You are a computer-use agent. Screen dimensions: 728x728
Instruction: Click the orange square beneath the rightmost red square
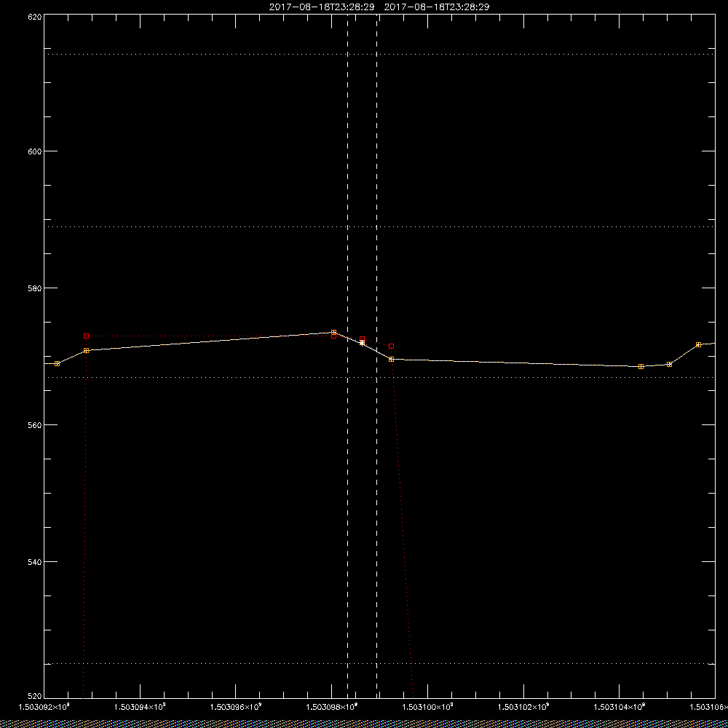coord(392,360)
